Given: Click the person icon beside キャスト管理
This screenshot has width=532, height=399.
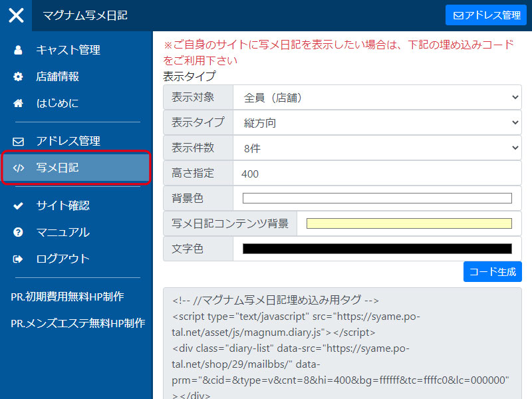Looking at the screenshot, I should tap(18, 50).
